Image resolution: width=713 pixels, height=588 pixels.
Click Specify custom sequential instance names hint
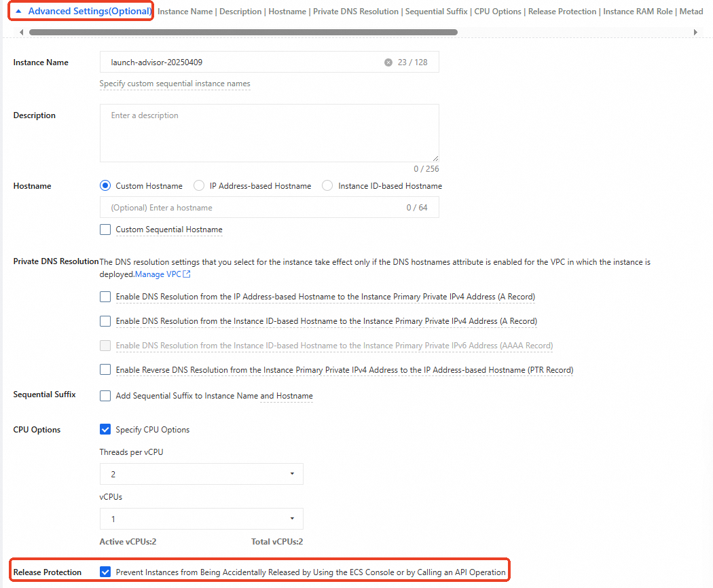pos(175,84)
